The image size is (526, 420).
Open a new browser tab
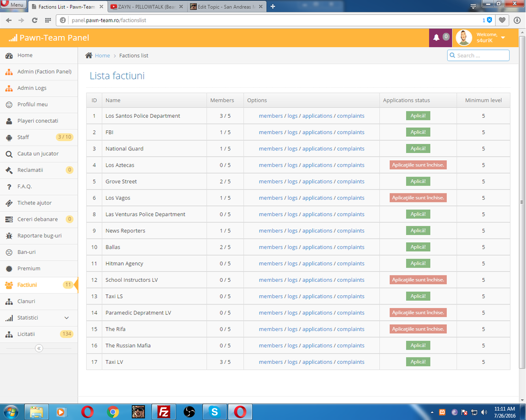[272, 6]
